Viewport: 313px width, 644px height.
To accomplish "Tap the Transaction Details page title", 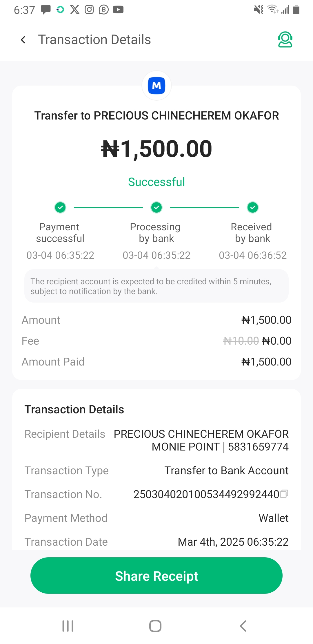I will click(94, 40).
